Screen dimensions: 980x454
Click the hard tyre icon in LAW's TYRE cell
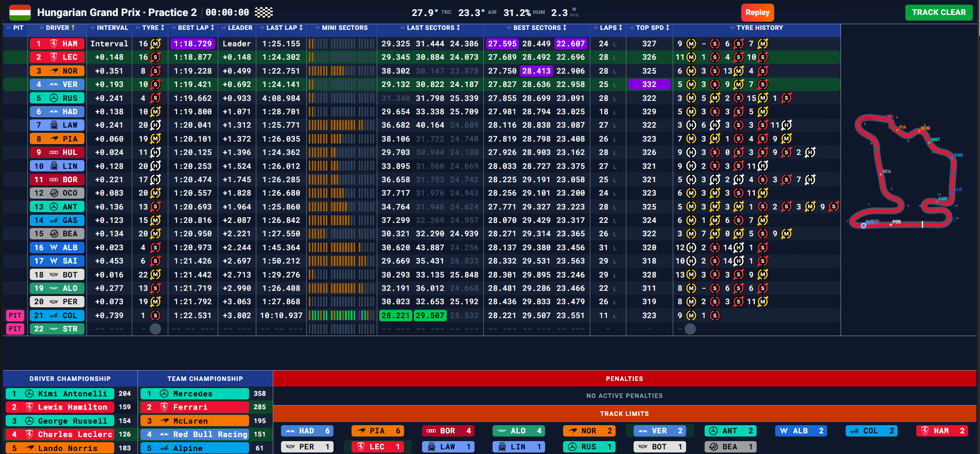[155, 125]
